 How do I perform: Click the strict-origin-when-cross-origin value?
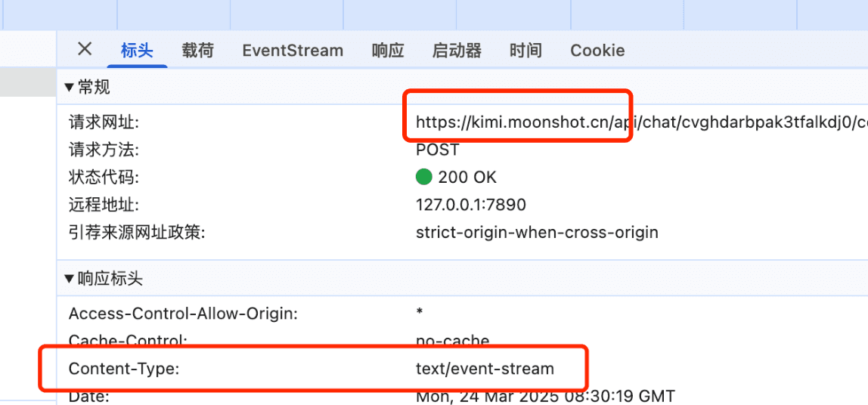(537, 233)
